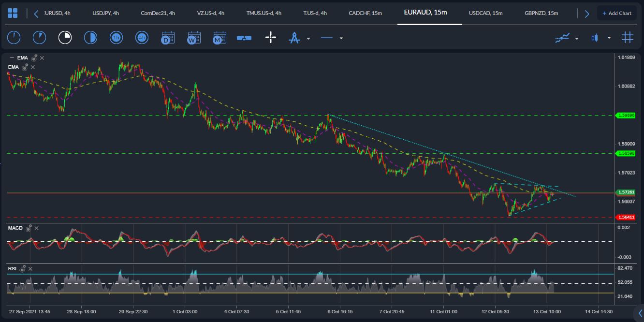Select the 4h timeframe icon

(142, 37)
